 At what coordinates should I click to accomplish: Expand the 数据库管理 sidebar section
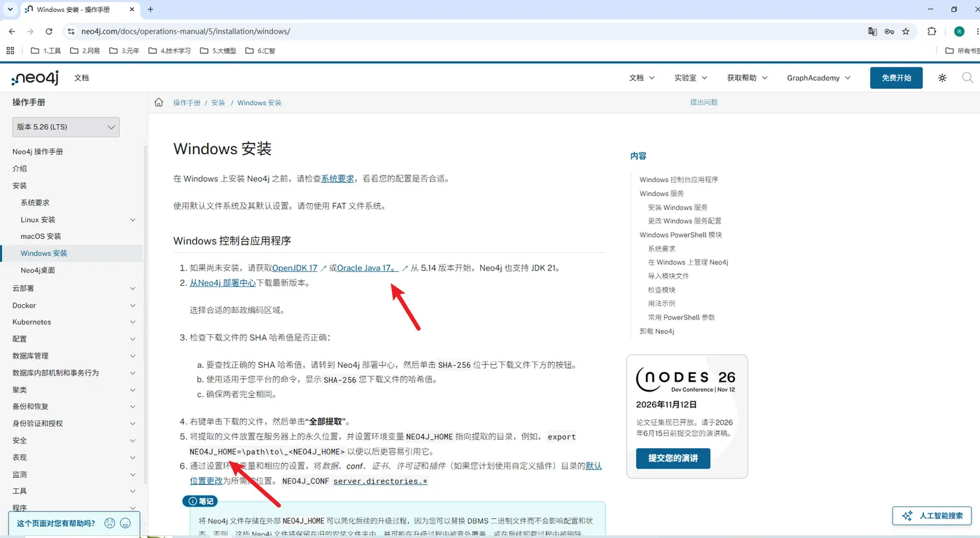[133, 356]
